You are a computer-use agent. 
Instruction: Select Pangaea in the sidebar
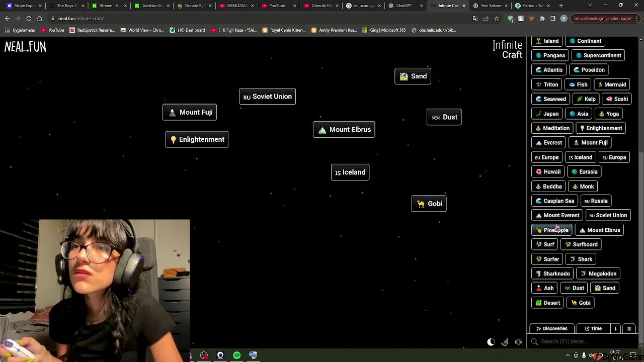(550, 55)
